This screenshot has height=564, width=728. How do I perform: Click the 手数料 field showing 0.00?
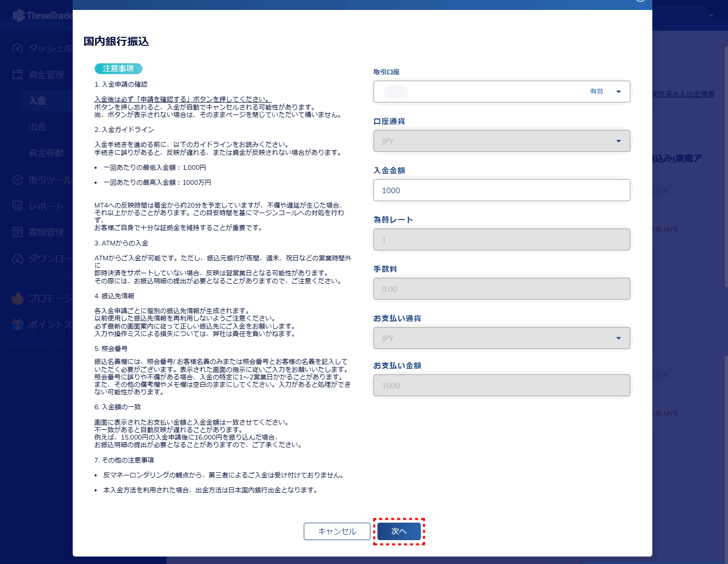pos(502,289)
